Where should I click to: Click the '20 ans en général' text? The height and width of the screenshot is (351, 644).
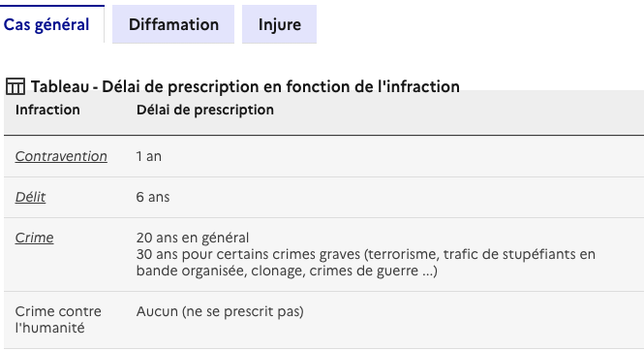pyautogui.click(x=193, y=238)
